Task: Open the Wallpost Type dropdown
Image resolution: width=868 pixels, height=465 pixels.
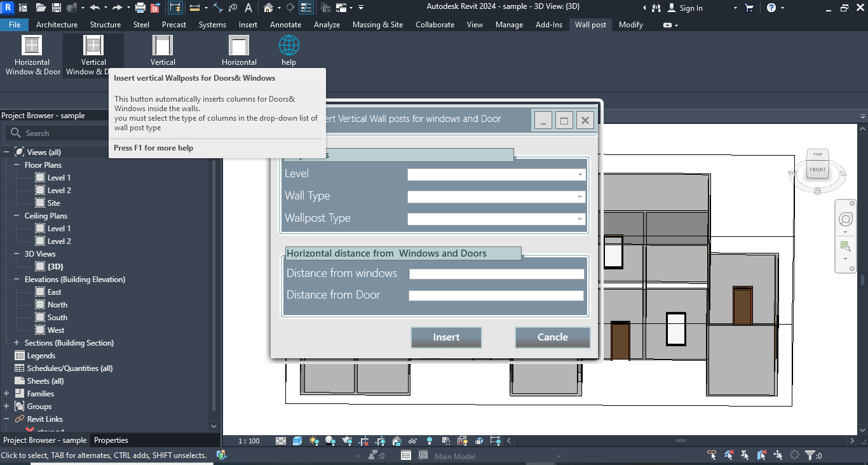Action: click(496, 219)
